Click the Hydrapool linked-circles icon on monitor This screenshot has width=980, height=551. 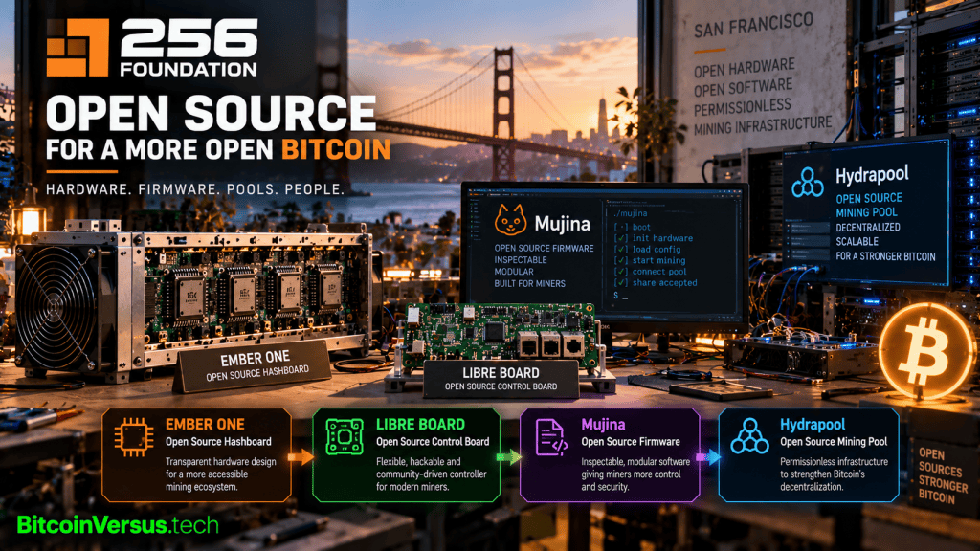click(x=808, y=183)
